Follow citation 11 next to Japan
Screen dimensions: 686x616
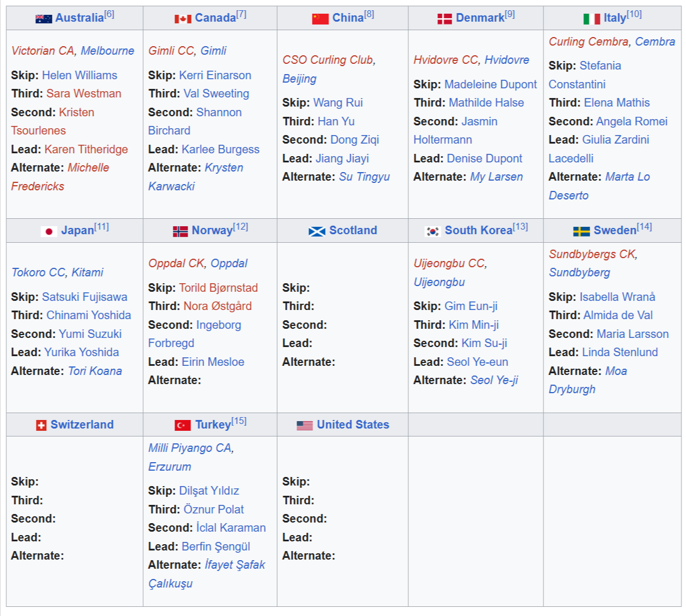coord(102,227)
